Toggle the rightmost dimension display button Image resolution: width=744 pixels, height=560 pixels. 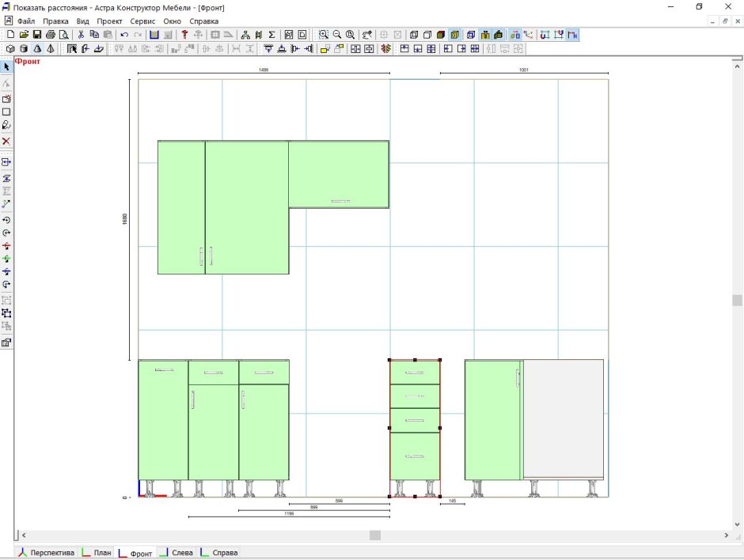click(x=573, y=35)
